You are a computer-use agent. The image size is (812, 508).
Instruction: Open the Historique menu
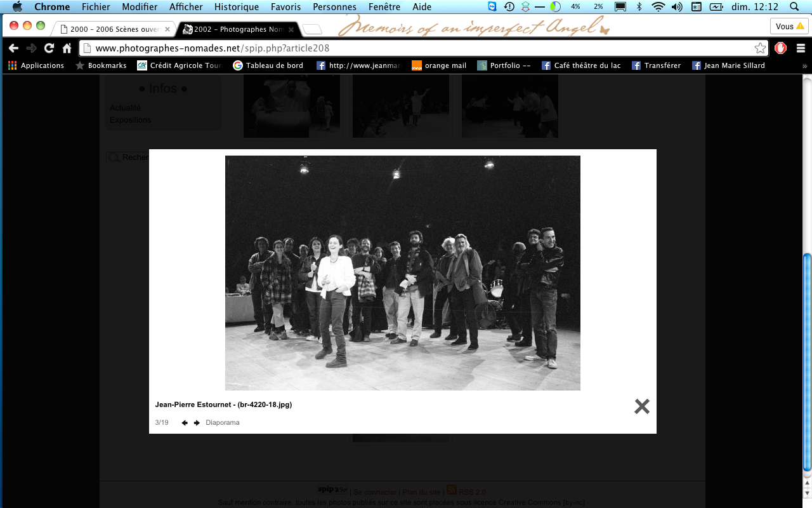[x=237, y=7]
